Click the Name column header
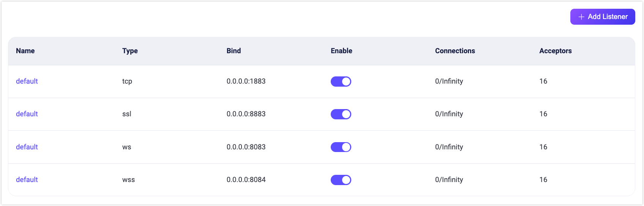The image size is (644, 206). [x=25, y=51]
